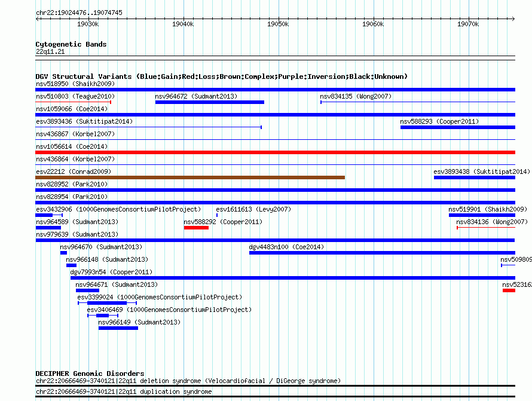Open the nsv834136 (Wong2007) label

coord(492,222)
